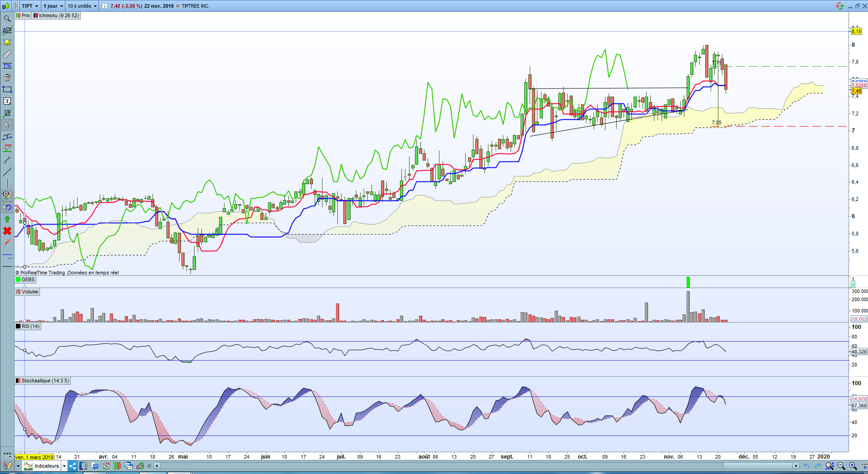Click the chain link icon next to TIPT
868x474 pixels.
15,6
